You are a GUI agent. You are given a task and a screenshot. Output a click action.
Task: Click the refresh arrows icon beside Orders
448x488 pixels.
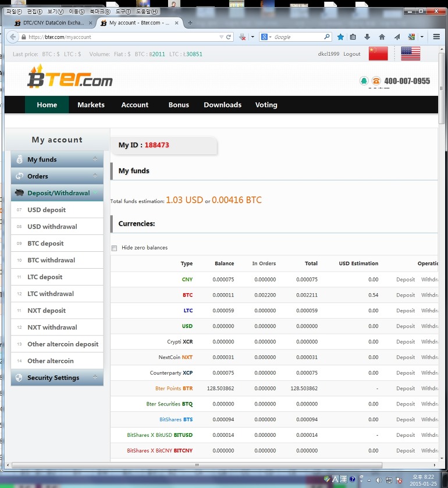tap(19, 176)
